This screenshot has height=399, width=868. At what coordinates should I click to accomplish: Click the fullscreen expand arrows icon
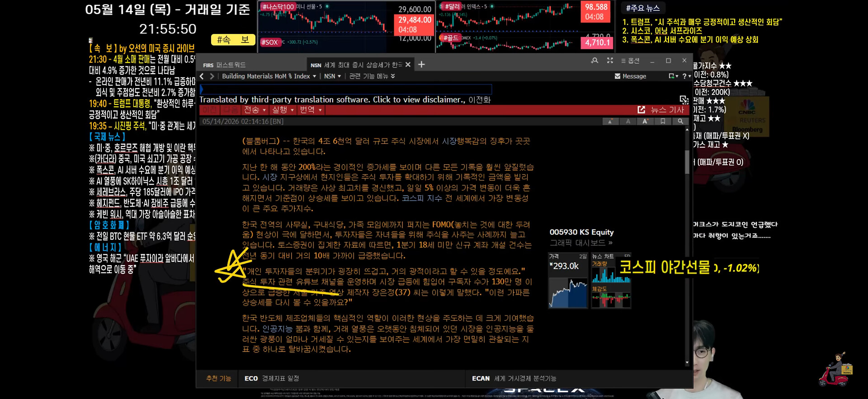[x=610, y=61]
